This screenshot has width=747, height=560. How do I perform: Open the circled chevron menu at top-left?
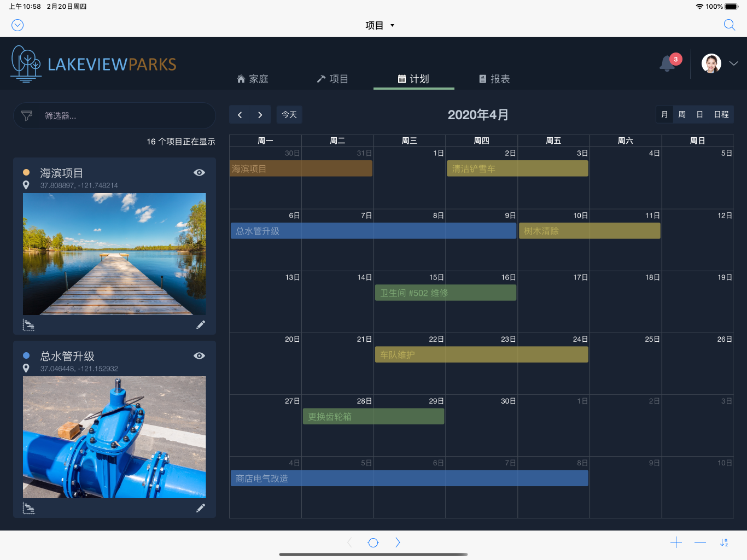(x=17, y=25)
